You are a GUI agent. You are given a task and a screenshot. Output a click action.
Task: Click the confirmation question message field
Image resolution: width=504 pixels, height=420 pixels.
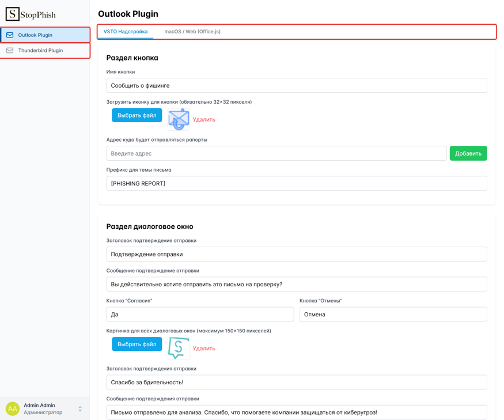coord(297,284)
